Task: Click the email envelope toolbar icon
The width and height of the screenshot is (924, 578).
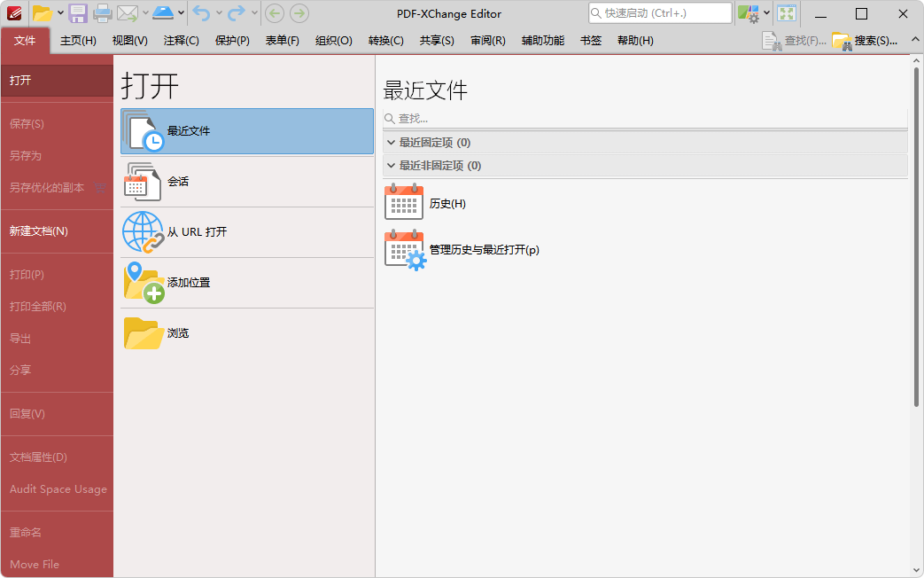Action: pyautogui.click(x=128, y=13)
